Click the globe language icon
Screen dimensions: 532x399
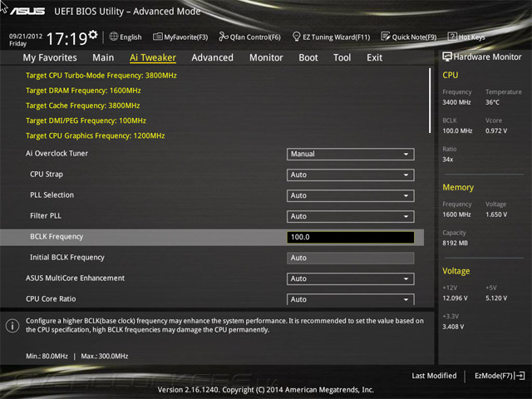[114, 37]
